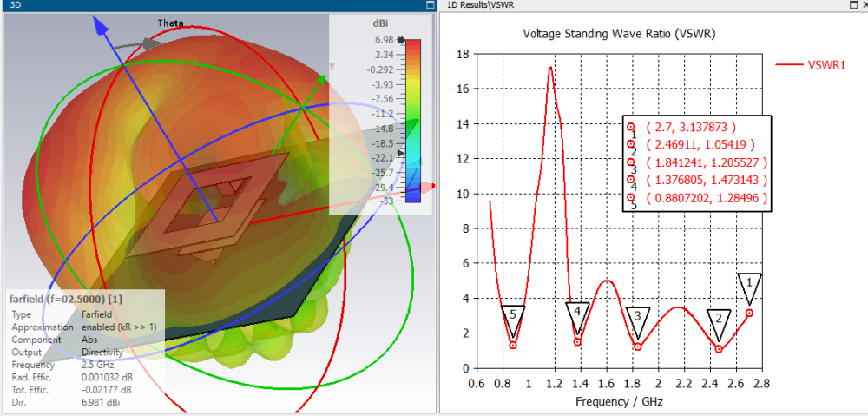The image size is (868, 416).
Task: Select curve marker 1 triangle label
Action: (750, 288)
